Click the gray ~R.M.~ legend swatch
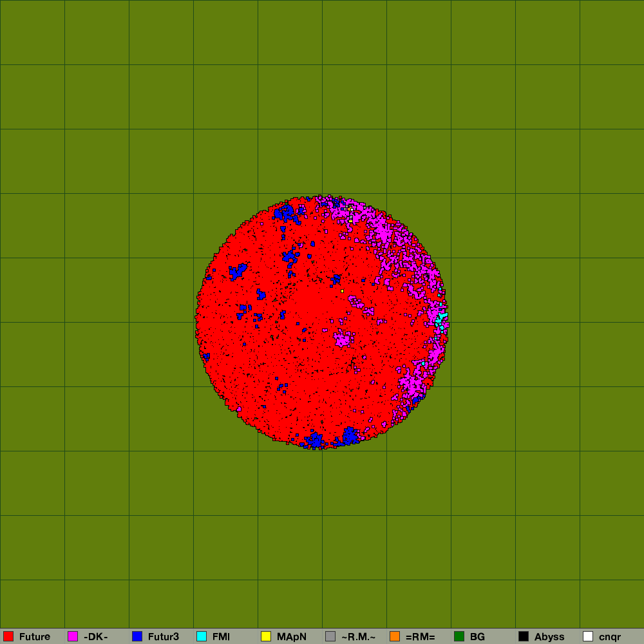Viewport: 644px width, 644px height. 330,636
